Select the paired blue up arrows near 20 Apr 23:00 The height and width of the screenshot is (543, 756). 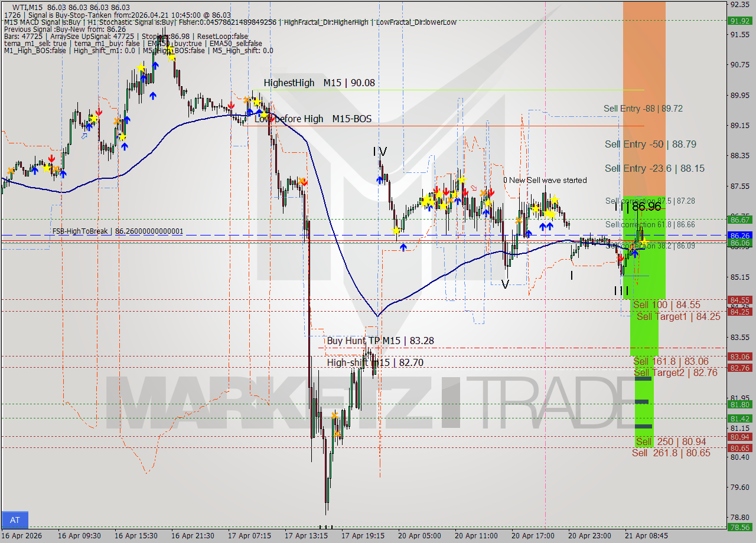click(x=545, y=225)
